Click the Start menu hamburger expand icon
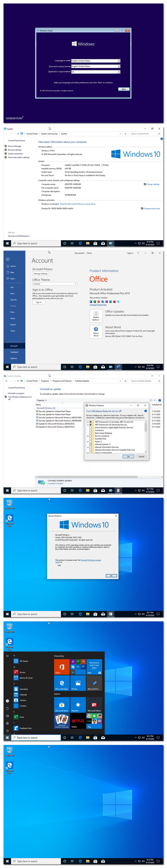This screenshot has height=868, width=167. point(7,656)
